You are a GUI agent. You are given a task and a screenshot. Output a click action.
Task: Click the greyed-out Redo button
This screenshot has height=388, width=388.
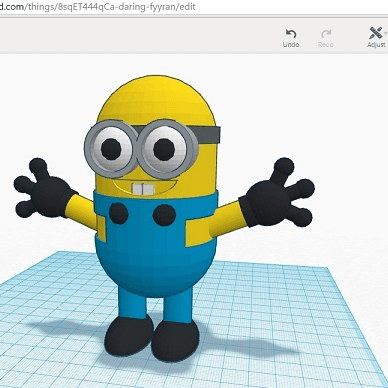point(326,38)
